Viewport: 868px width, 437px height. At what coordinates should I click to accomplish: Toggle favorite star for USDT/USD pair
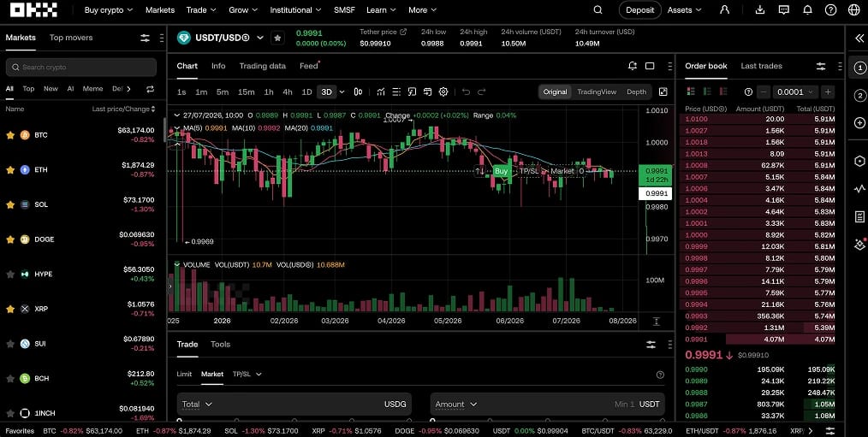277,38
